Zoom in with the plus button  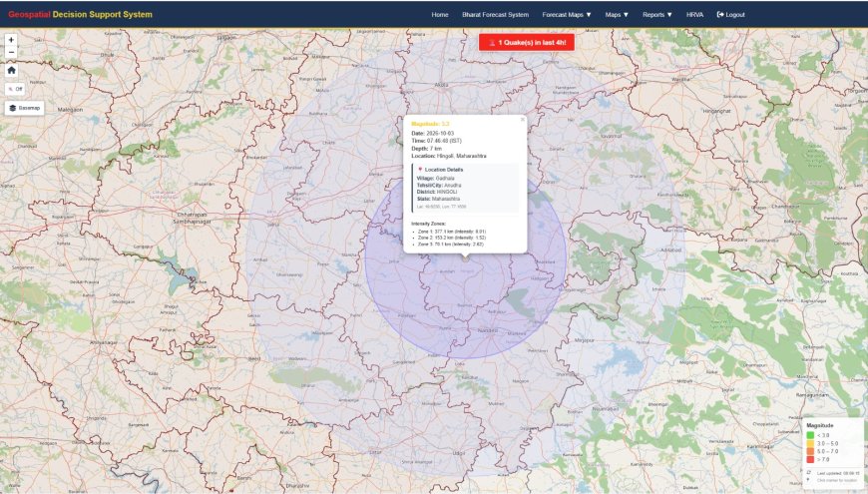(11, 40)
